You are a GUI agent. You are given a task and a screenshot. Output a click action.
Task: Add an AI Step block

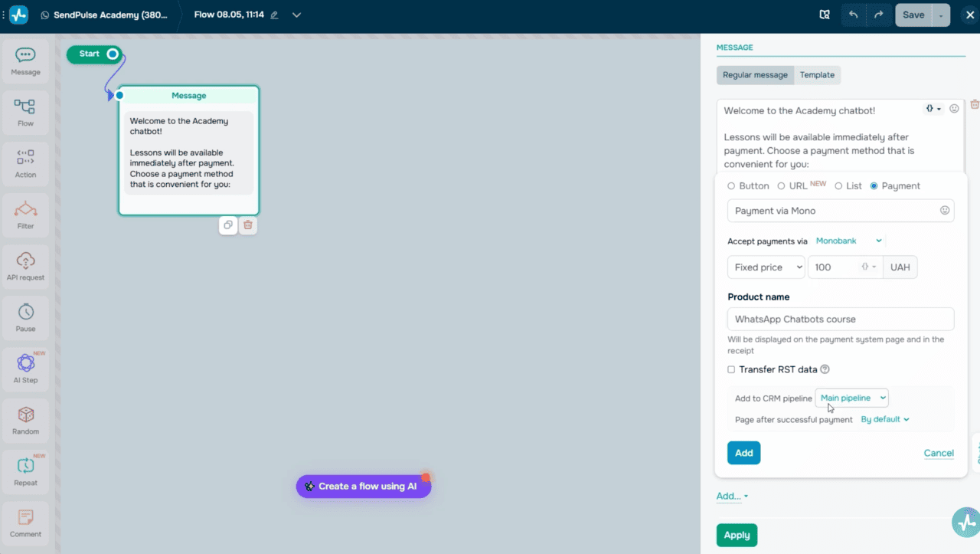(x=25, y=370)
